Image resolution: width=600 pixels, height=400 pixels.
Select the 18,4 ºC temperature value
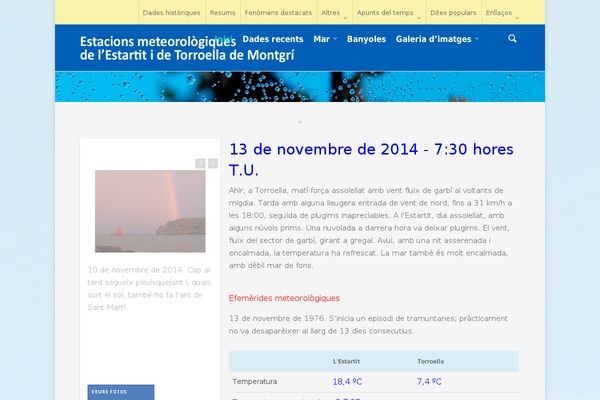tap(347, 382)
